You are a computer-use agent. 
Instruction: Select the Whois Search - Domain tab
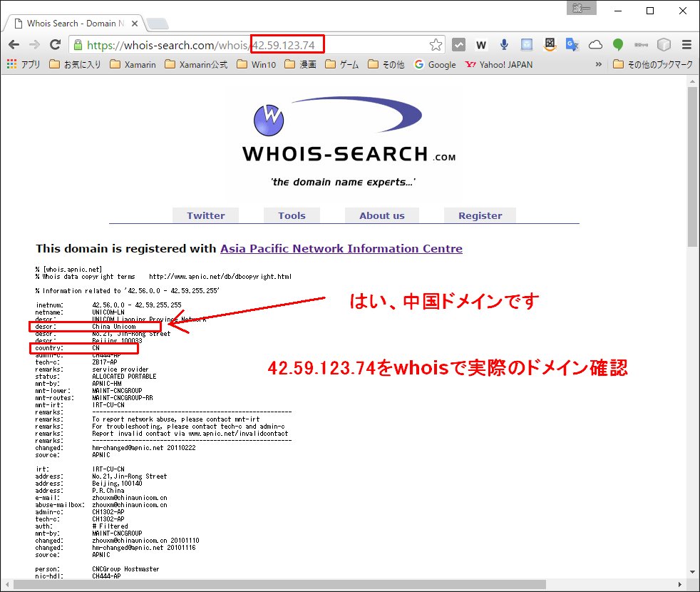pos(73,24)
